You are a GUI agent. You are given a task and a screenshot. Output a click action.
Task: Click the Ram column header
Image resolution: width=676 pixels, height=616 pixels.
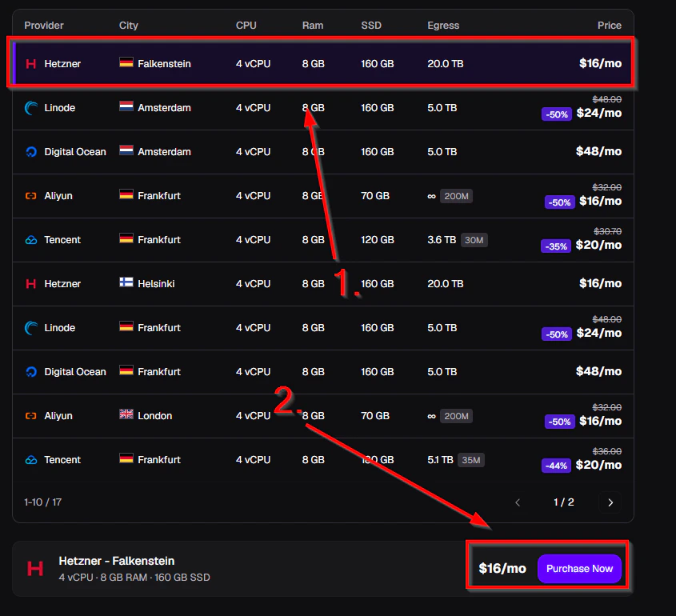pyautogui.click(x=313, y=26)
